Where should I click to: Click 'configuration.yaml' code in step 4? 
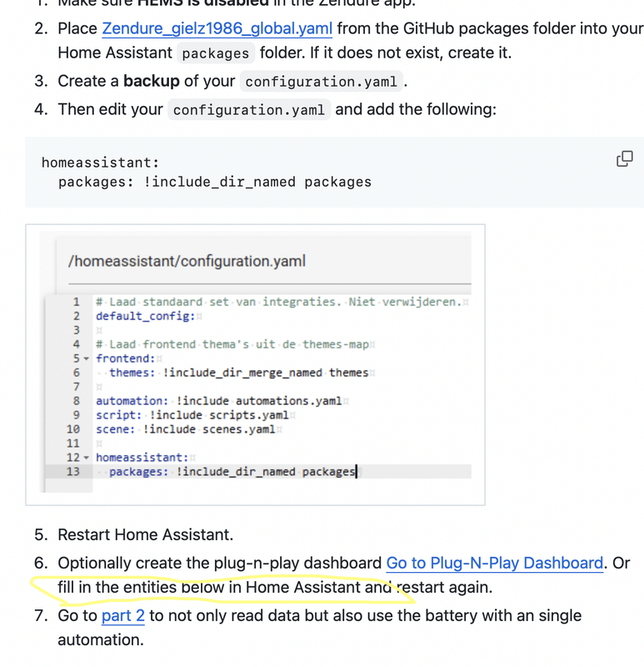[248, 110]
